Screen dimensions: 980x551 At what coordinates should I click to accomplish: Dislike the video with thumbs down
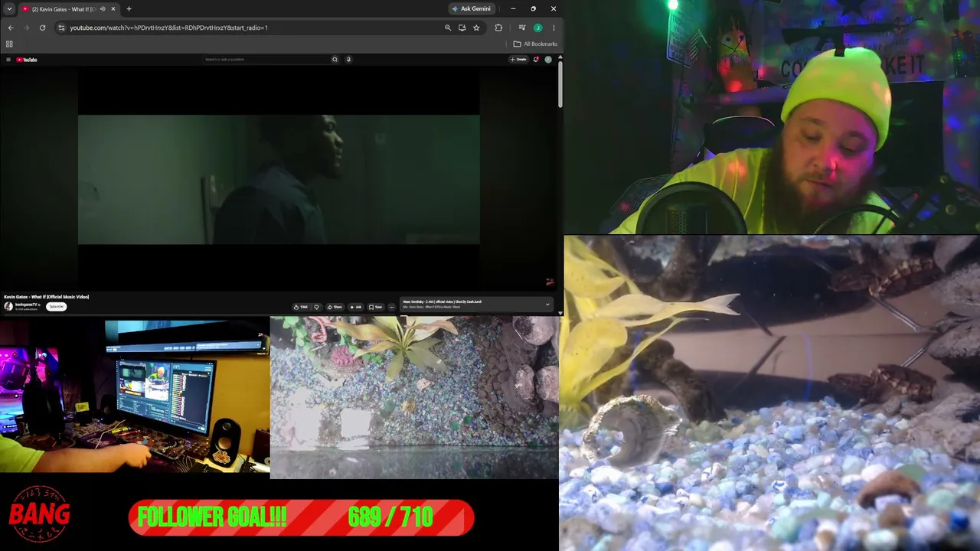pyautogui.click(x=316, y=308)
